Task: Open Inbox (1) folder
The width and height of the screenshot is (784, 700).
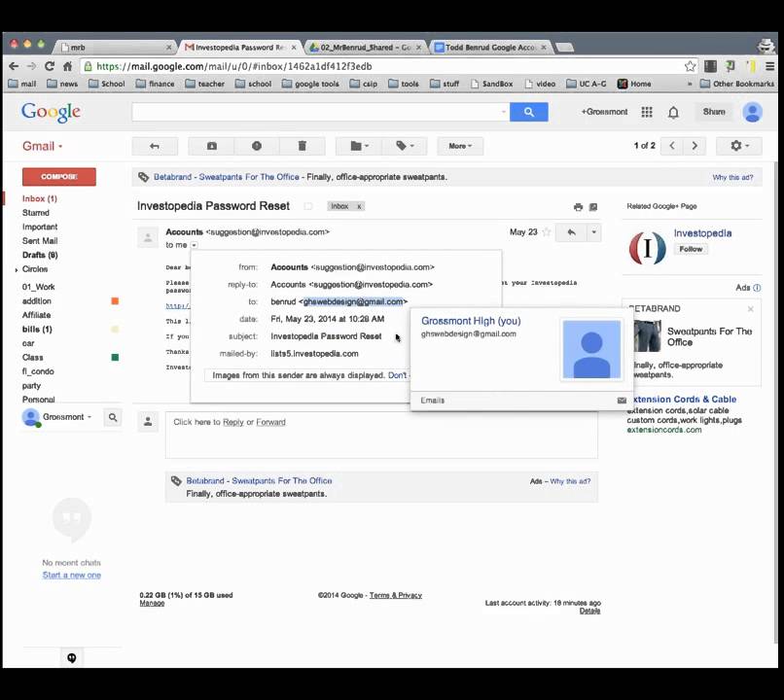Action: click(40, 198)
